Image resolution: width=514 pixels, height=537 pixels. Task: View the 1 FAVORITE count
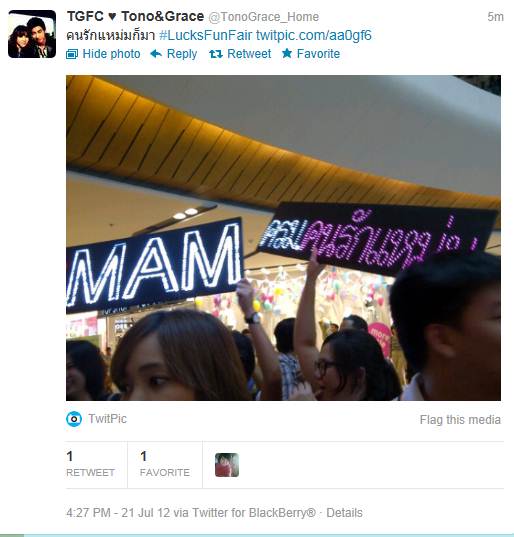(x=165, y=464)
